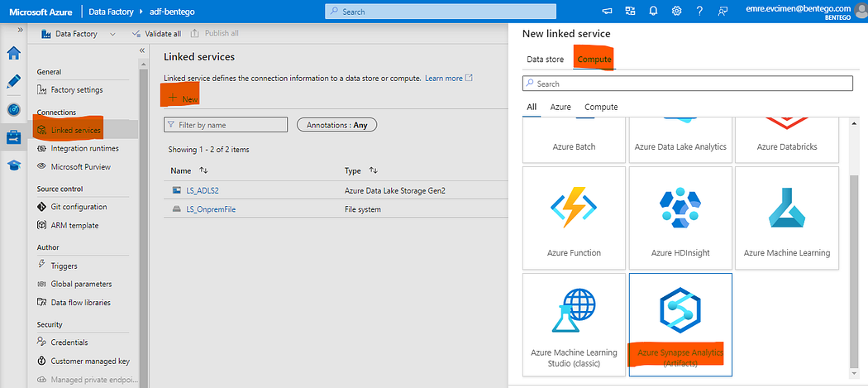Image resolution: width=868 pixels, height=388 pixels.
Task: Open the announcements megaphone icon
Action: 608,11
